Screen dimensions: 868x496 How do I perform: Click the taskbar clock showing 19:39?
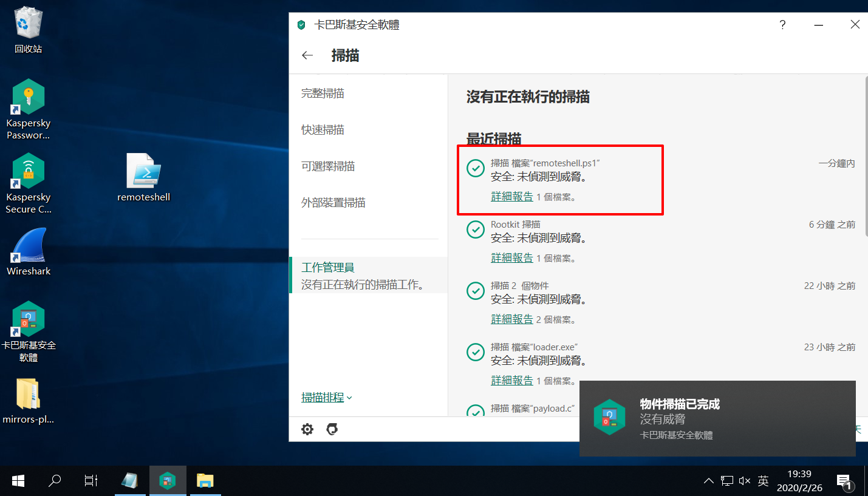799,481
